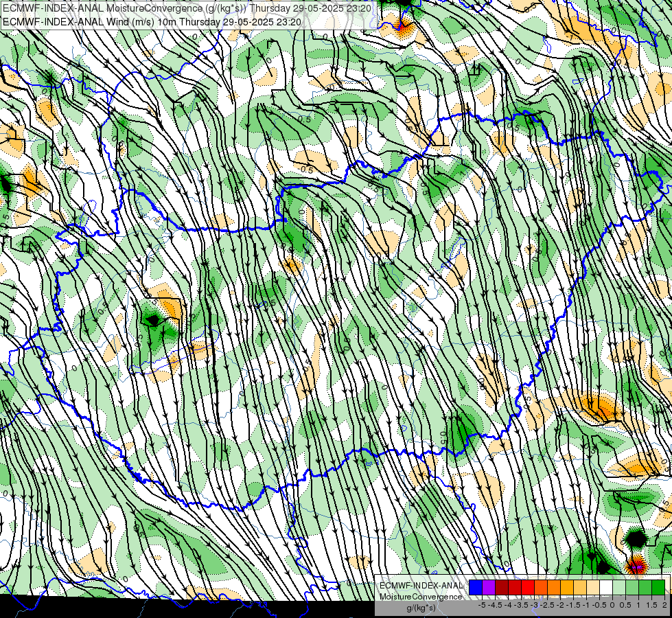Click the bright red swatch for -3.5 to -3

pos(528,587)
